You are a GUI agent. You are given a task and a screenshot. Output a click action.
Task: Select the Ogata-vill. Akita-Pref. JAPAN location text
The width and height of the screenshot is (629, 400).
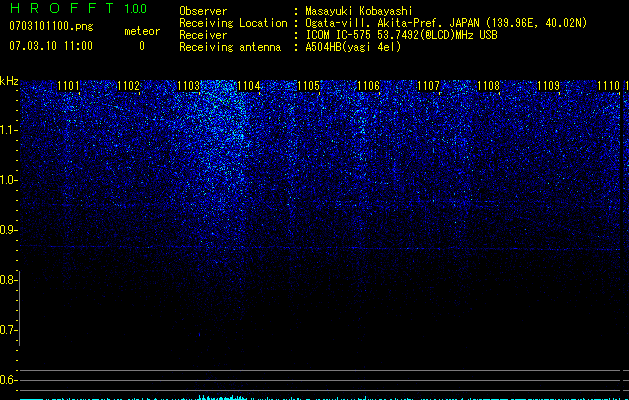click(446, 23)
